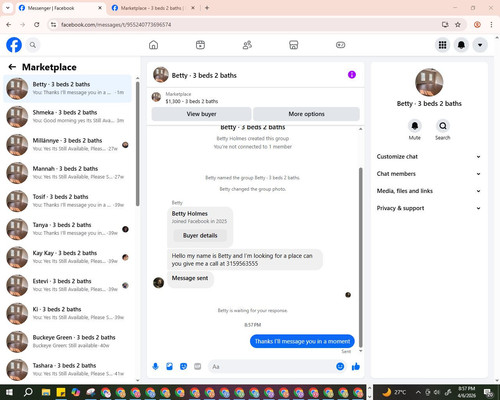Click the More options button
Image resolution: width=500 pixels, height=400 pixels.
(x=306, y=114)
